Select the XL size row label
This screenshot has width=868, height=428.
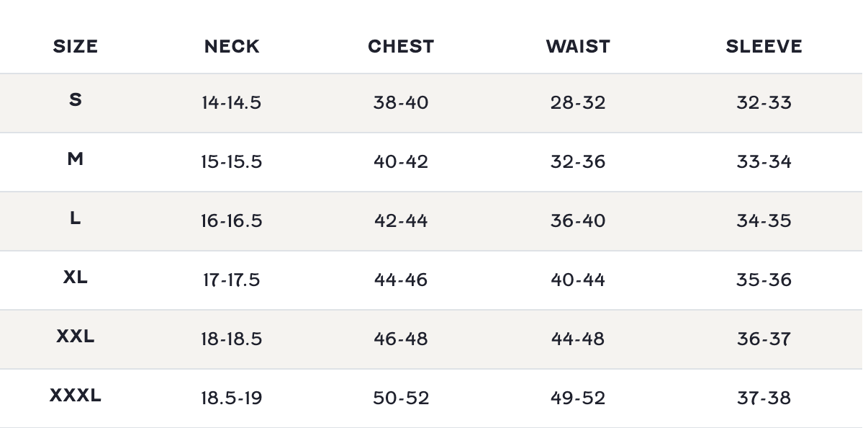(76, 277)
